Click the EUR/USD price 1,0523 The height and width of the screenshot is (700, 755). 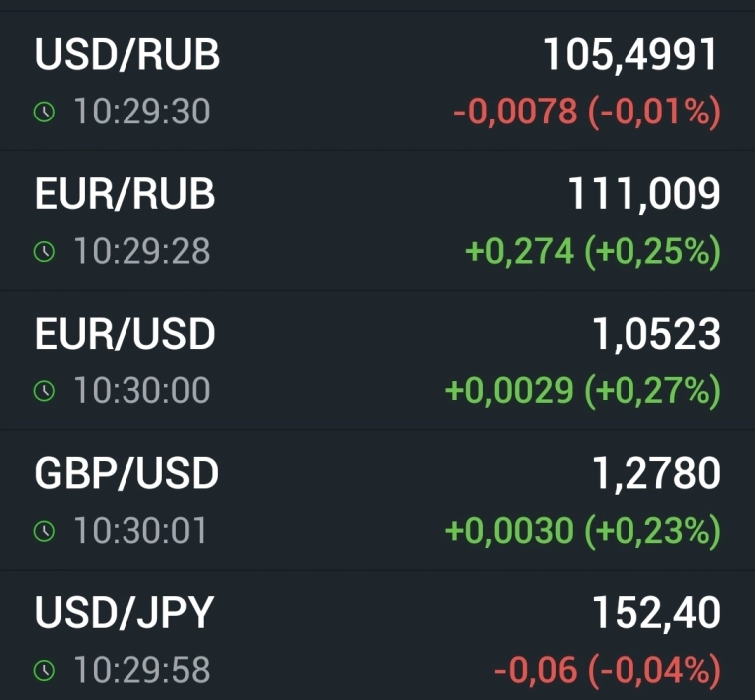656,335
